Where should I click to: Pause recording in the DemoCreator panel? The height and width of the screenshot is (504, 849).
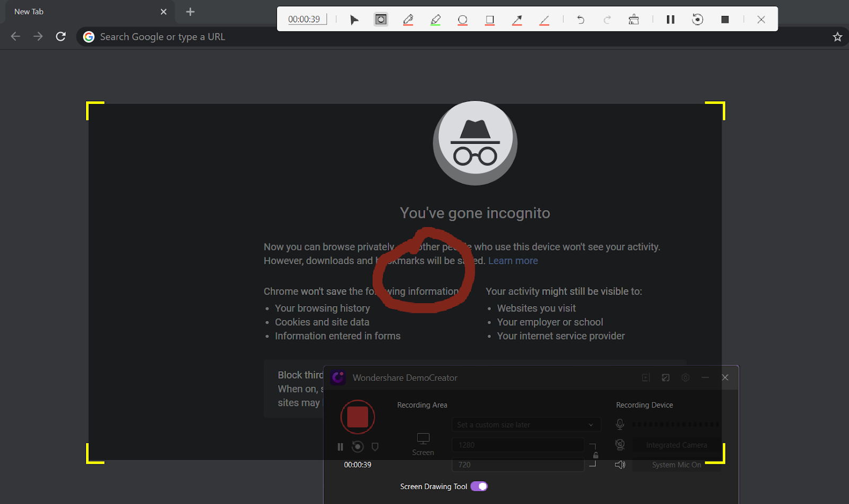[340, 447]
